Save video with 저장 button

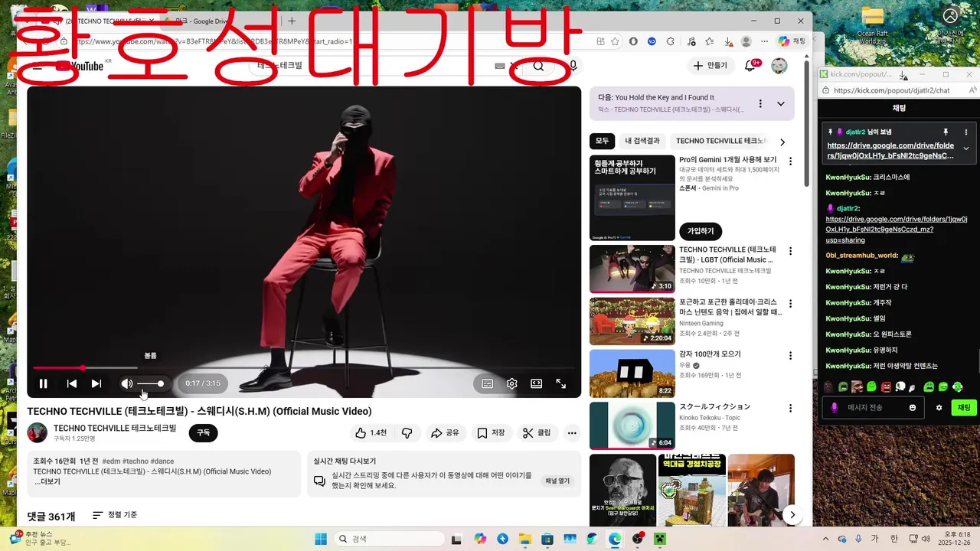[491, 432]
